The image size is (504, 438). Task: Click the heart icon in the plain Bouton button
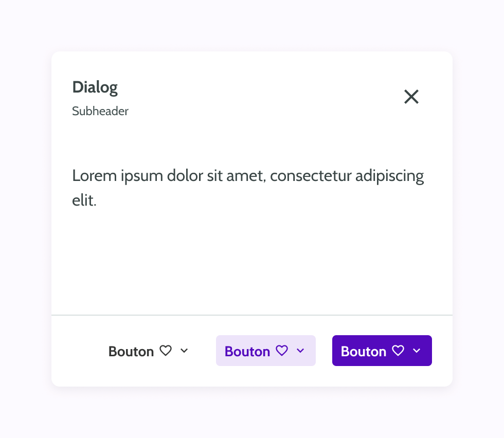pos(166,351)
